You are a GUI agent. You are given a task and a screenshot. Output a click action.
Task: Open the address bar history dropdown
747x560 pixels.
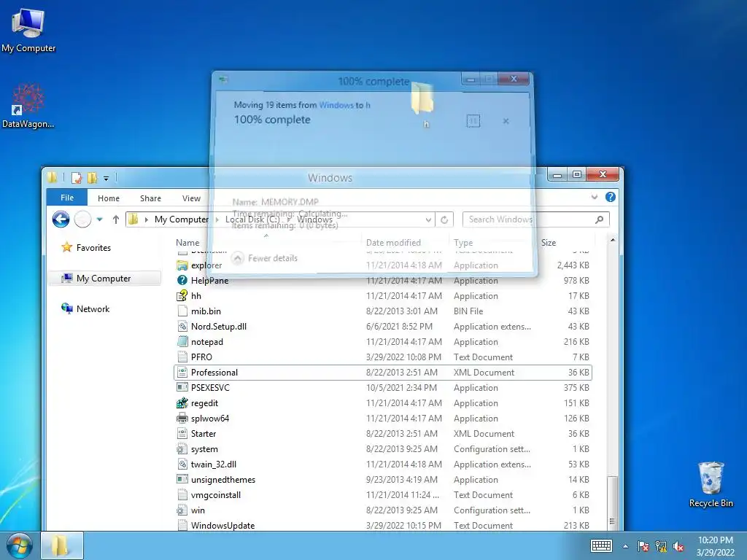(x=428, y=219)
